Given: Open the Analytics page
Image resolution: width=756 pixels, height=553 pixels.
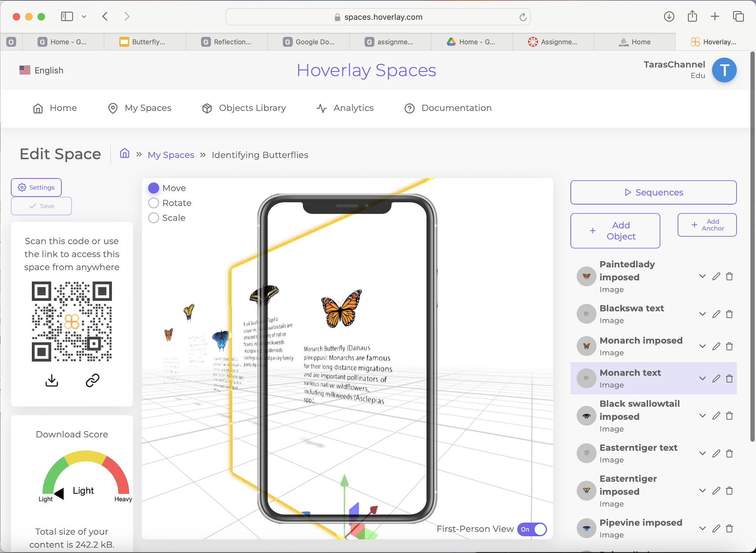Looking at the screenshot, I should click(x=345, y=108).
